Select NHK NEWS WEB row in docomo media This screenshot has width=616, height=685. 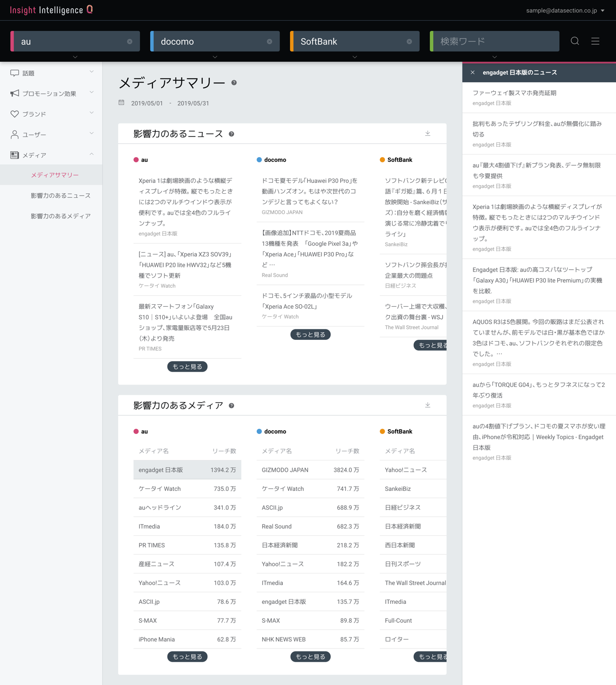coord(310,639)
